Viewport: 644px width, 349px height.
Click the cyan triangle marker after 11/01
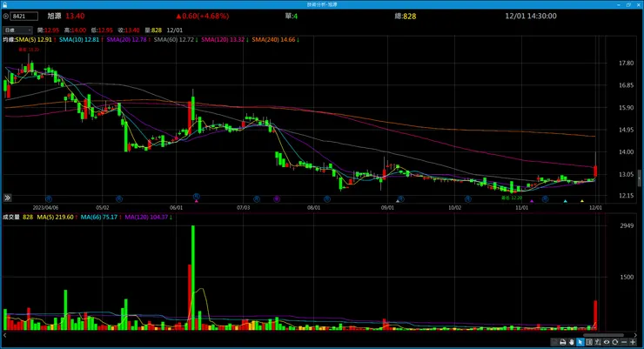tap(566, 201)
